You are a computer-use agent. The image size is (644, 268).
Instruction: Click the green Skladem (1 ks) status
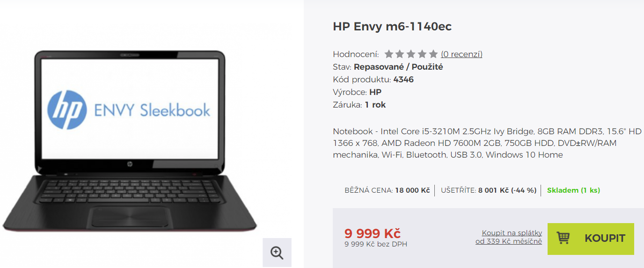pos(573,190)
